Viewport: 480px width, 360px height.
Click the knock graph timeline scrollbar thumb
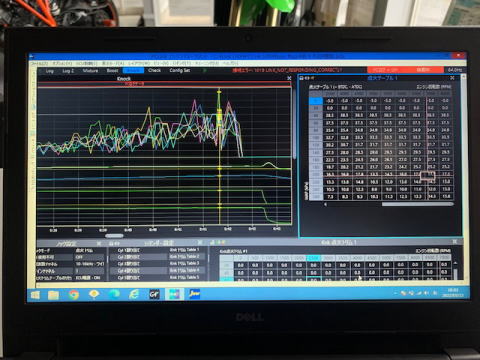(114, 236)
